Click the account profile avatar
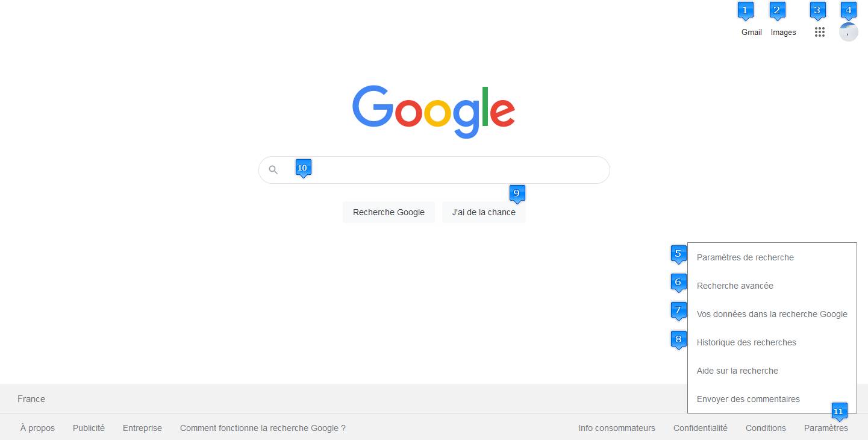 848,32
